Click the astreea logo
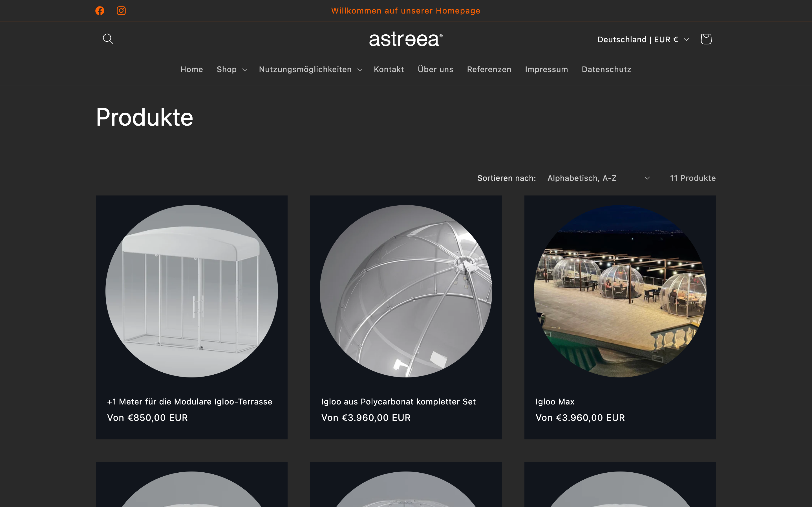The image size is (812, 507). [405, 39]
